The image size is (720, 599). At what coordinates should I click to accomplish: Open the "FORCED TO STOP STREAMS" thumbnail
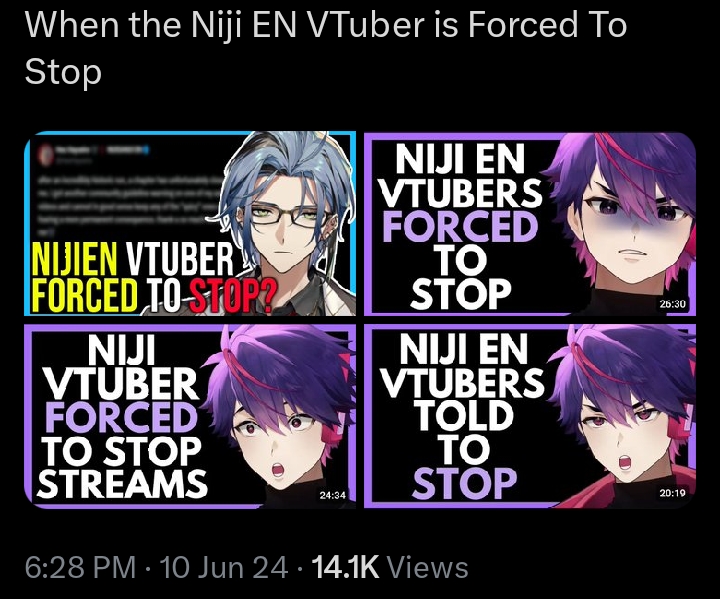pyautogui.click(x=190, y=416)
